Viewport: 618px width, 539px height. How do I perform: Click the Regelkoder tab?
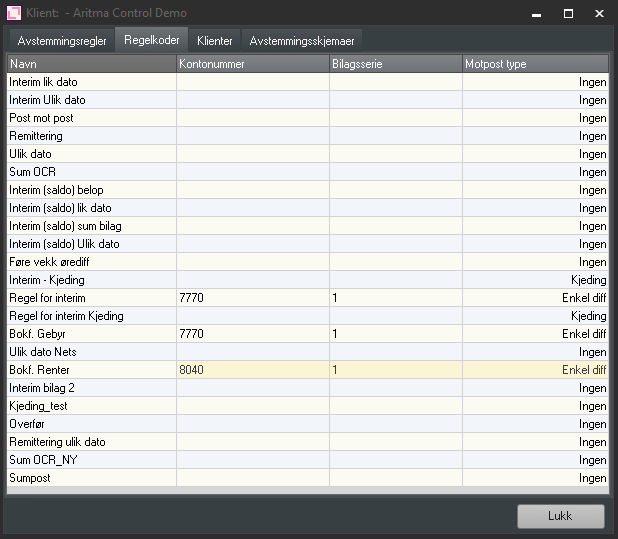(x=151, y=41)
